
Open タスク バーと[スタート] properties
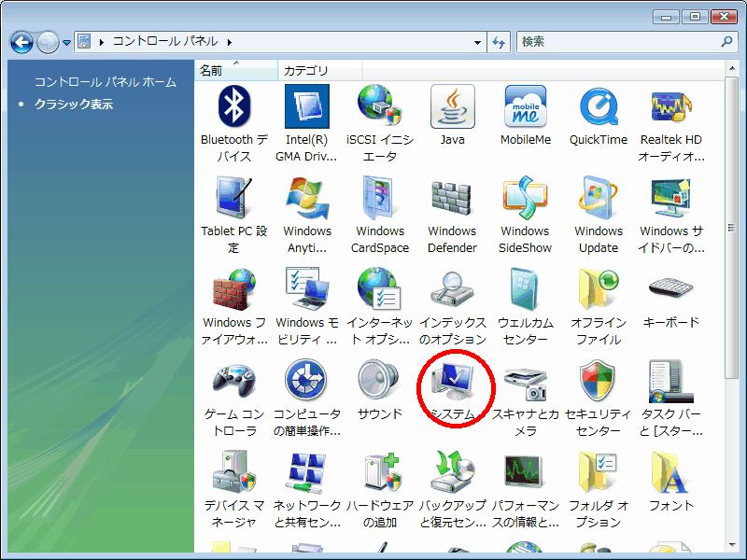point(671,399)
